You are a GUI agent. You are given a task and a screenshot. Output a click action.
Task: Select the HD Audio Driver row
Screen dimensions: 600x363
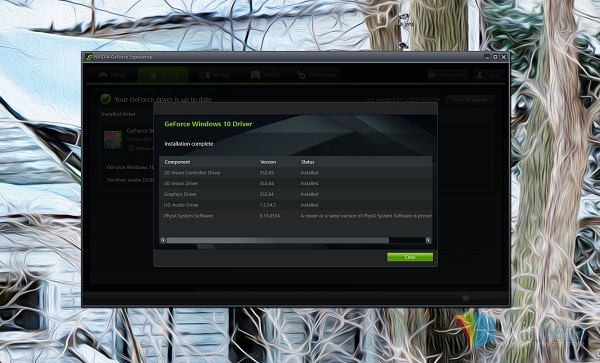295,205
